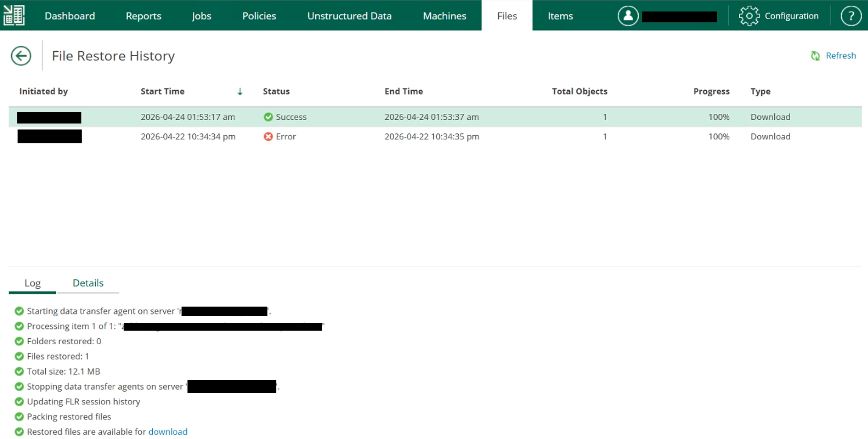Sort by the End Time column header
Image resolution: width=868 pixels, height=439 pixels.
pyautogui.click(x=403, y=92)
